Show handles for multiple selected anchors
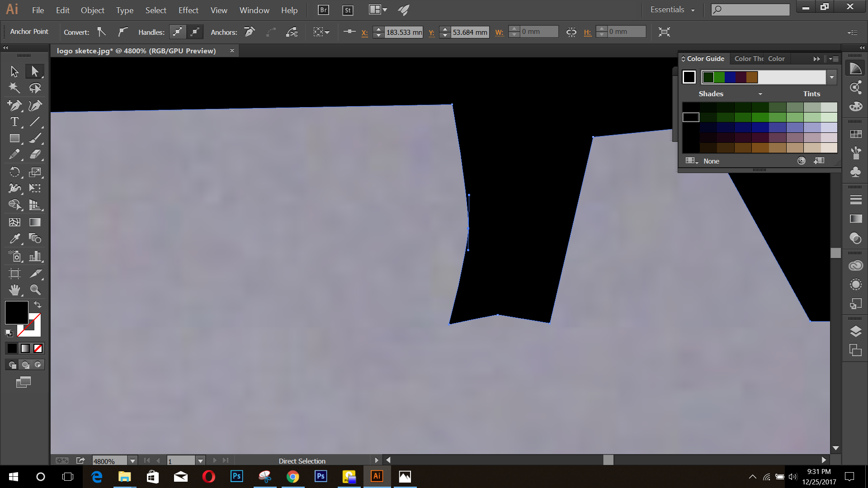The width and height of the screenshot is (868, 488). [x=178, y=32]
